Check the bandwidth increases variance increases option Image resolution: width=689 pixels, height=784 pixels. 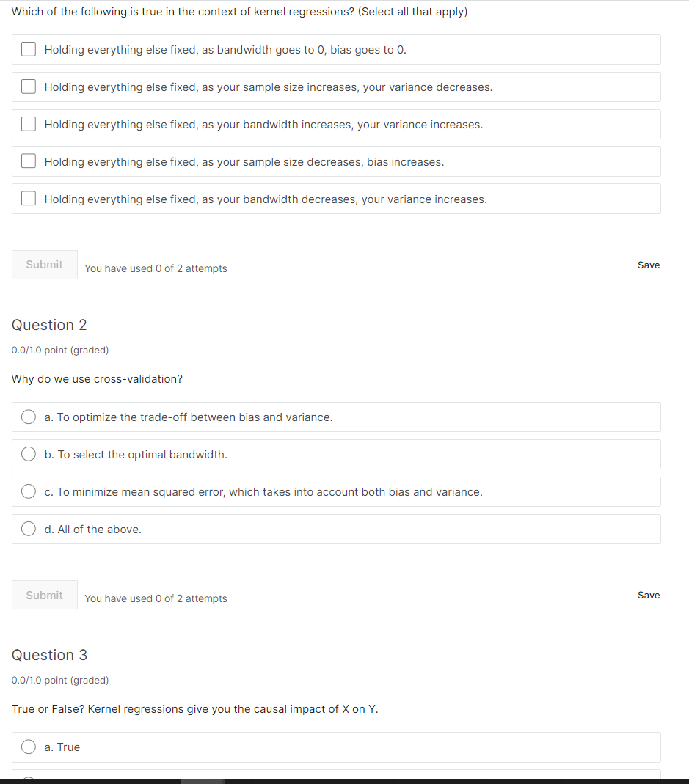click(28, 124)
